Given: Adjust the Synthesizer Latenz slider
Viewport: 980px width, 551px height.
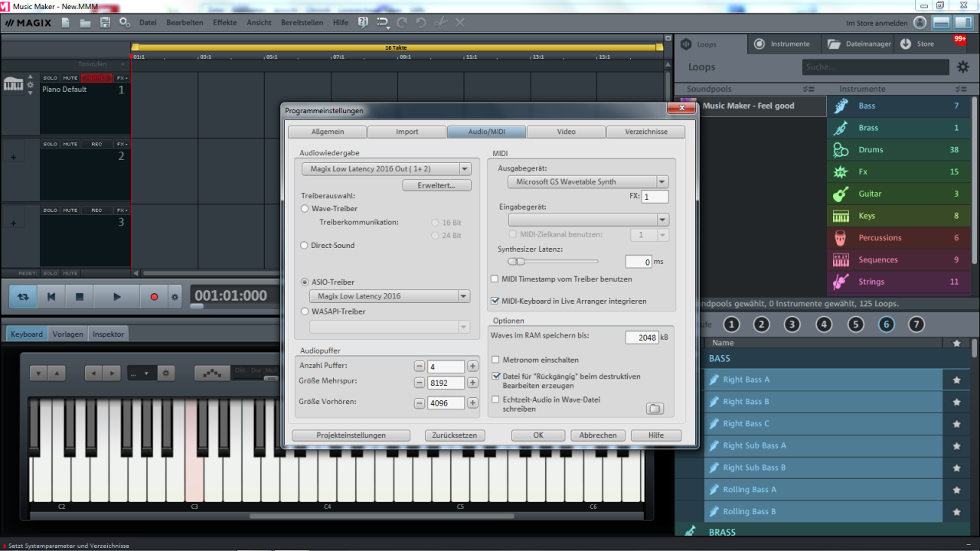Looking at the screenshot, I should point(554,262).
